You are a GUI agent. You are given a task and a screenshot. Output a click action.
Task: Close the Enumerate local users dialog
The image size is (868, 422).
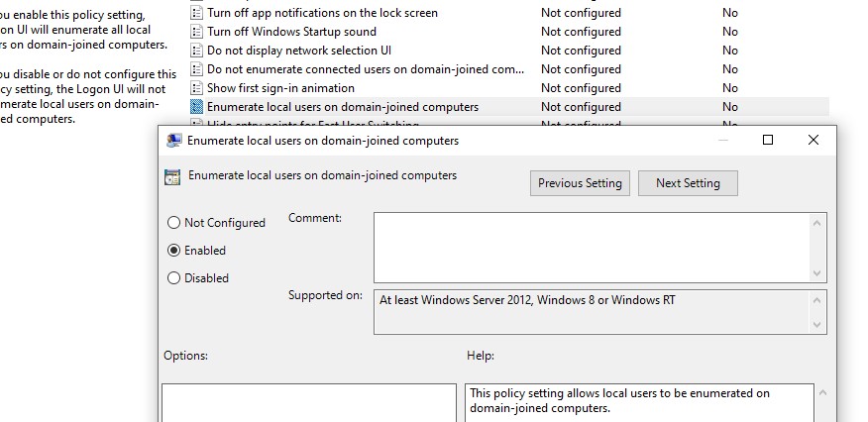pyautogui.click(x=814, y=141)
